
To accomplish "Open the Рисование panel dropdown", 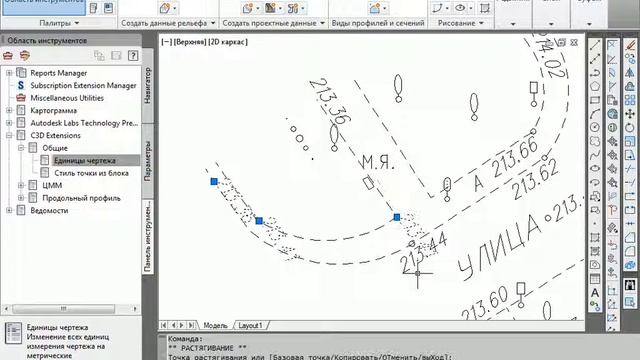I will coord(461,23).
